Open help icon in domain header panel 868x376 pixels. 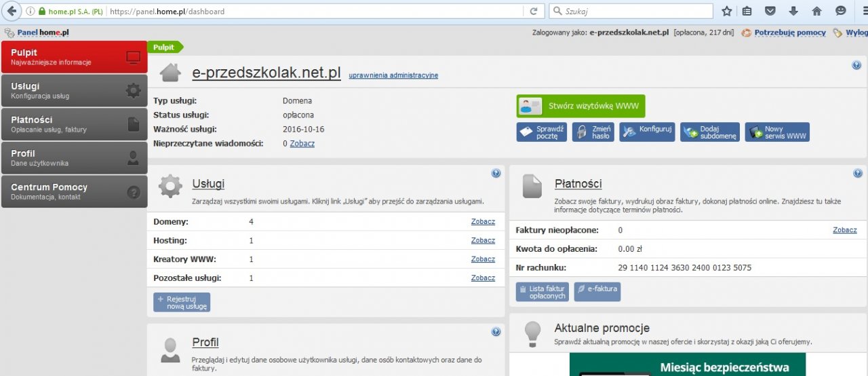point(856,65)
